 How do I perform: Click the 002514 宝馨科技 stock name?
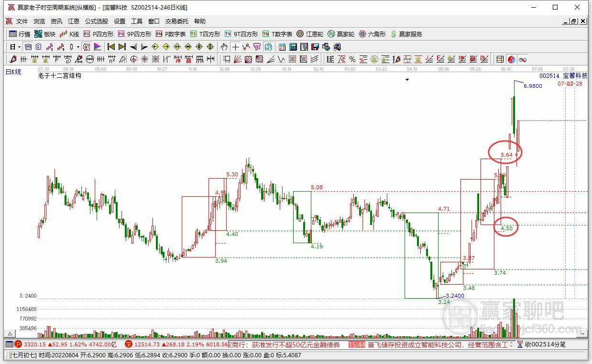pyautogui.click(x=563, y=76)
